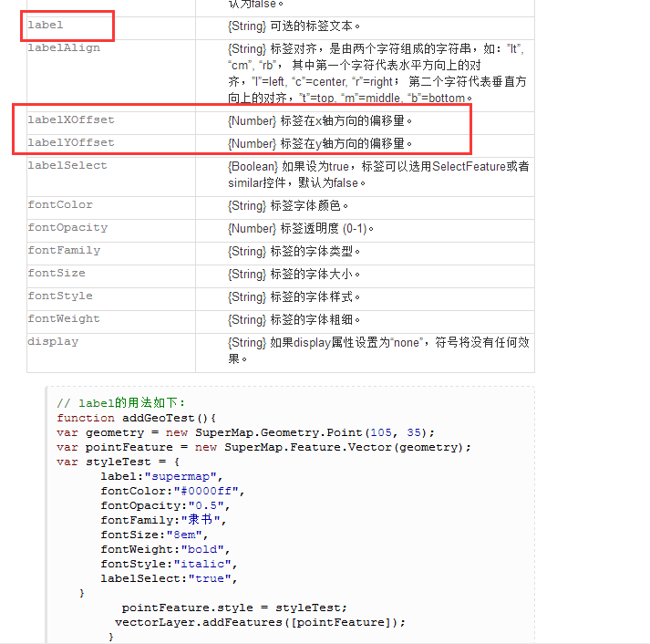Click the labelSelect Boolean description text
Image resolution: width=650 pixels, height=644 pixels.
coord(378,174)
